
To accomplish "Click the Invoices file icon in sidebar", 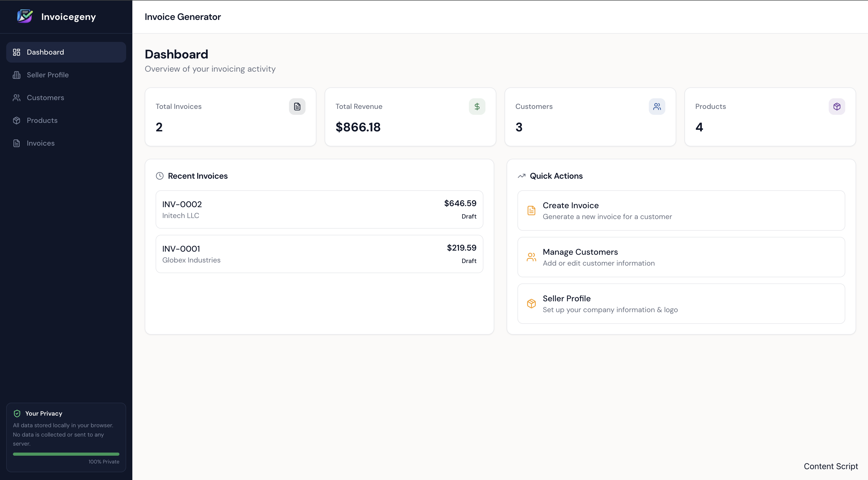I will coord(17,143).
